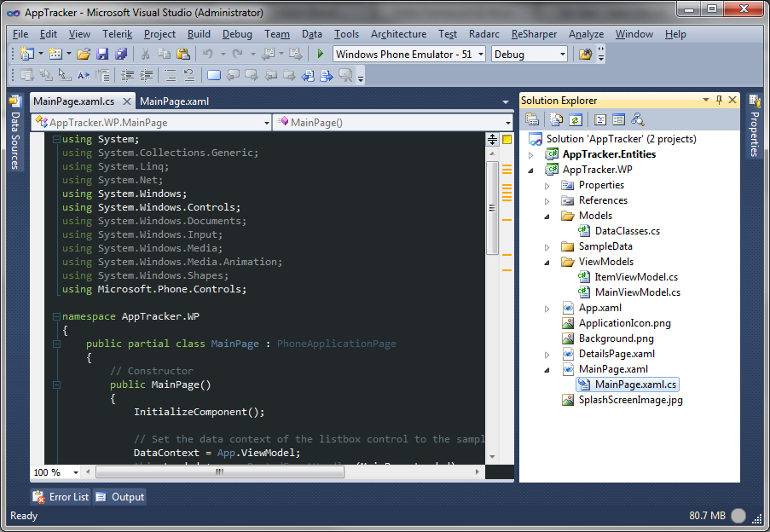Save the current file with the floppy icon
The image size is (770, 532).
pos(102,54)
